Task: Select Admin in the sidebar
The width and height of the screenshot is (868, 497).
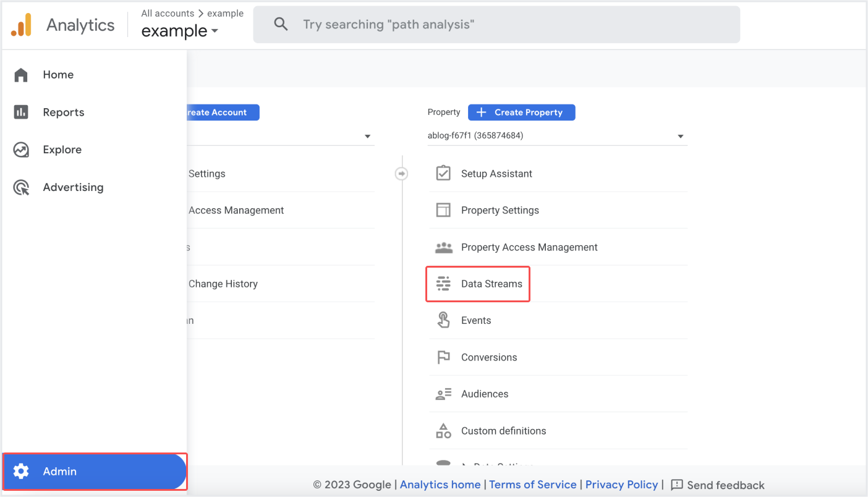Action: tap(95, 471)
